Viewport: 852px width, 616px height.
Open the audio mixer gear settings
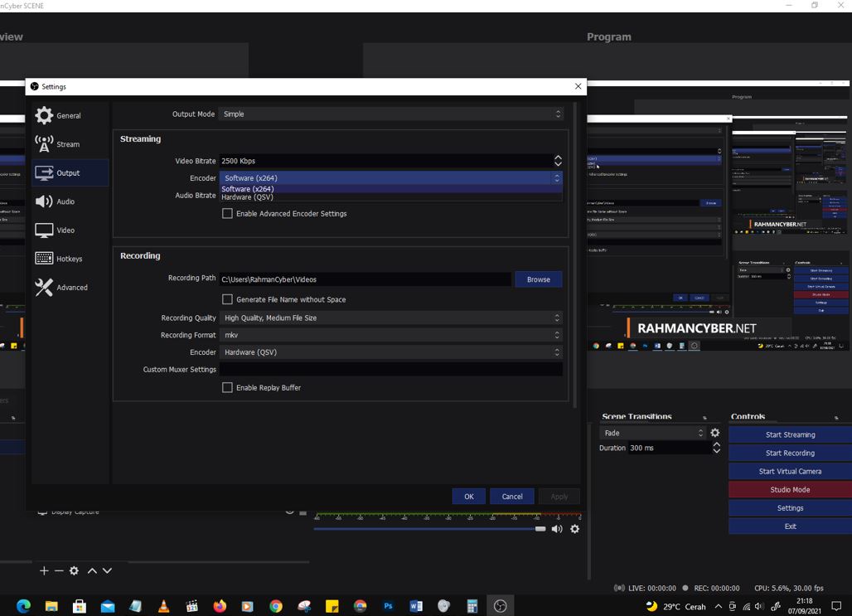574,528
